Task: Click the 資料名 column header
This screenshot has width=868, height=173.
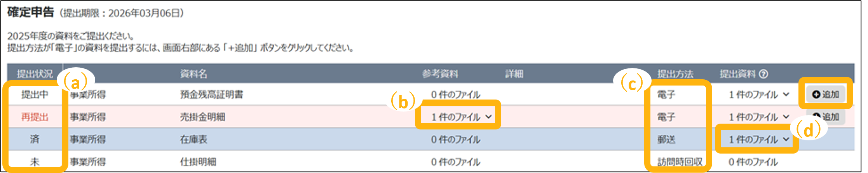Action: click(193, 74)
